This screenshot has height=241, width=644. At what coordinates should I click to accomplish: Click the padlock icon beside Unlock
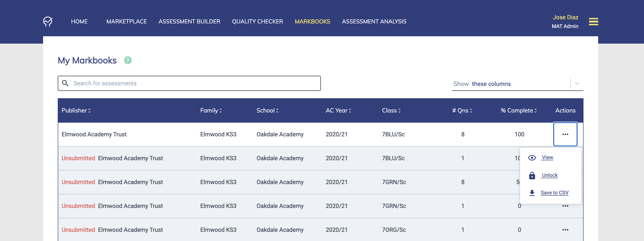(532, 175)
